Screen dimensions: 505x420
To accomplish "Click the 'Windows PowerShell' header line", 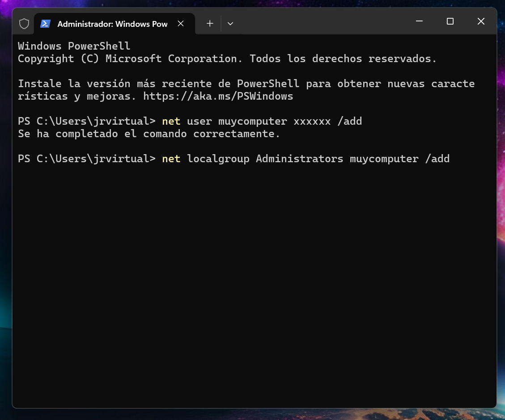I will click(74, 46).
